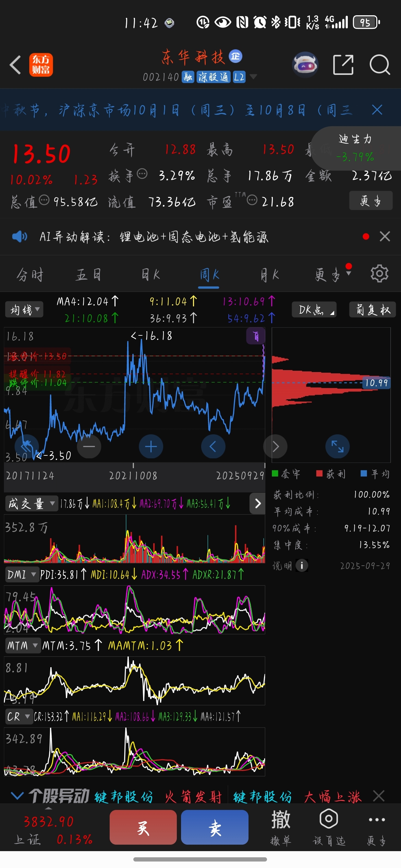The width and height of the screenshot is (401, 868).
Task: Tap the 10.99 average cost marker
Action: point(376,383)
